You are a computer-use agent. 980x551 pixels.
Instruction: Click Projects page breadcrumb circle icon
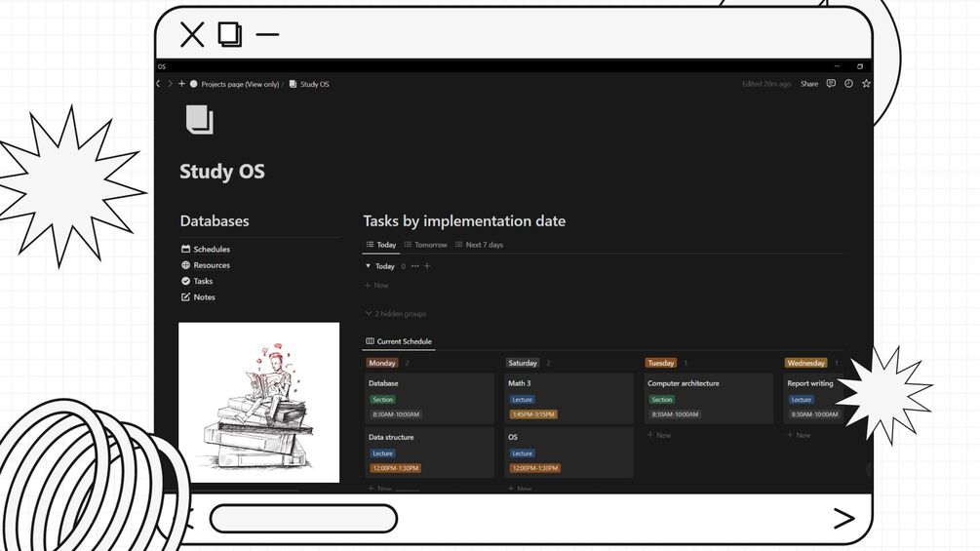194,84
